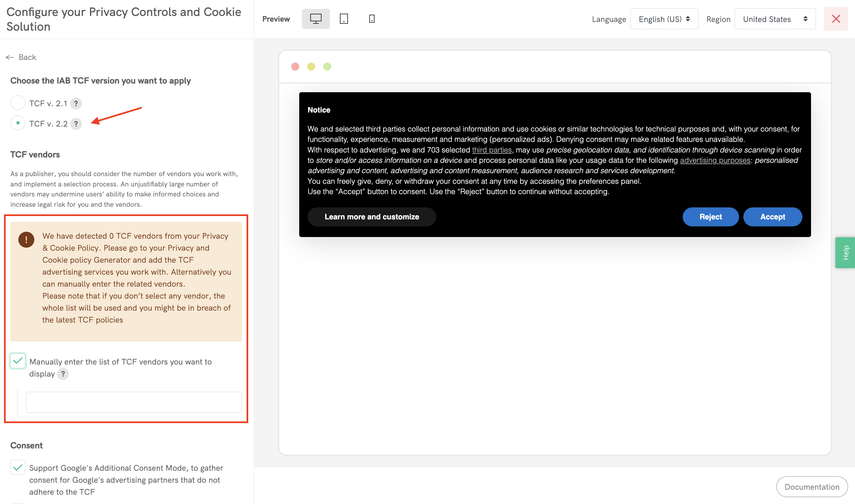Image resolution: width=855 pixels, height=504 pixels.
Task: Toggle Google's Additional Consent Mode checkbox
Action: pyautogui.click(x=18, y=467)
